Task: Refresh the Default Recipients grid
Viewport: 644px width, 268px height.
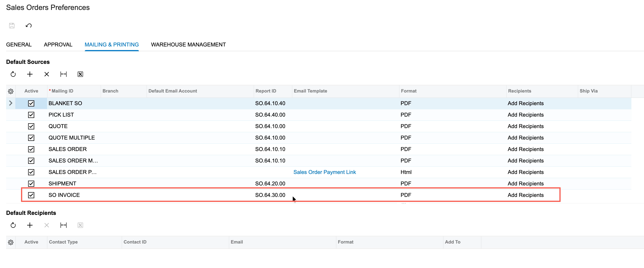Action: (x=13, y=225)
